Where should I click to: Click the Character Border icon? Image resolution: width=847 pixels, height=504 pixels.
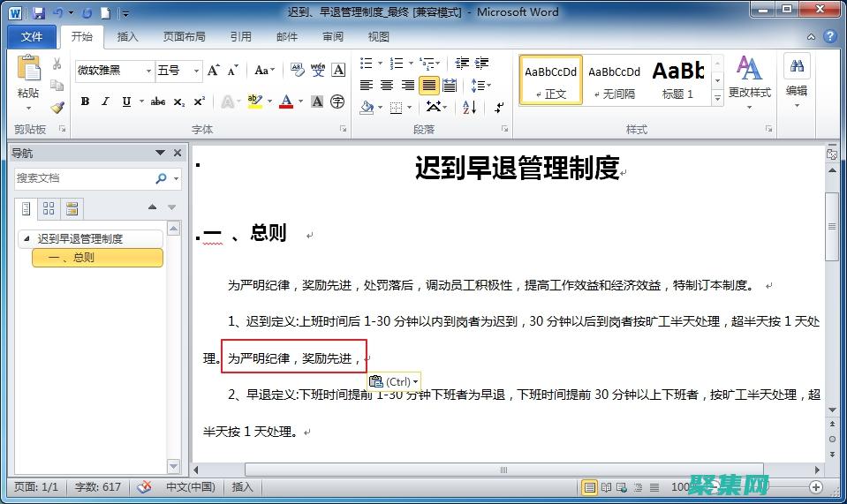tap(338, 70)
